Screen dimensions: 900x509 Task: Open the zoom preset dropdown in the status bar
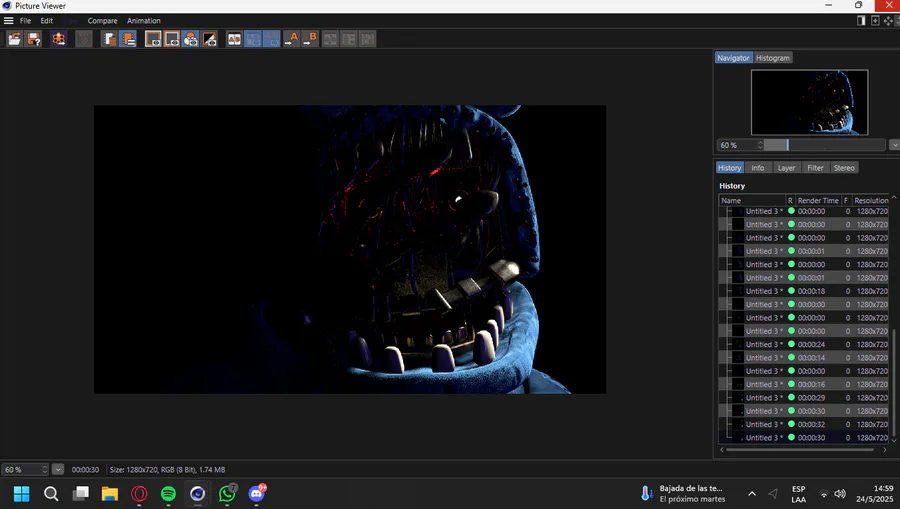(58, 469)
